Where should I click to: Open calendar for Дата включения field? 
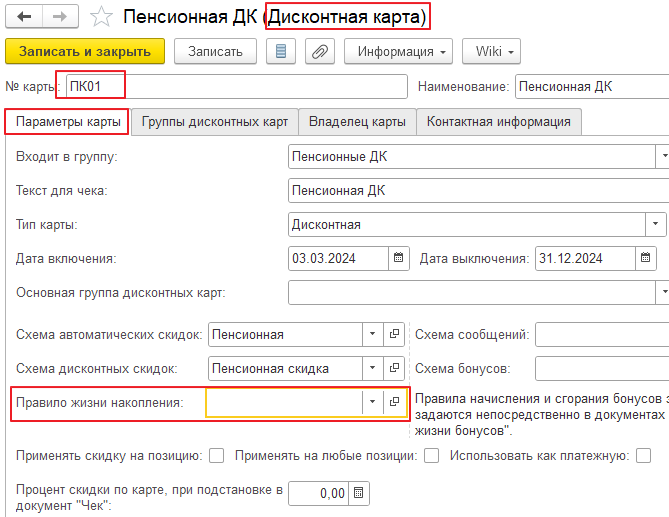coord(399,258)
